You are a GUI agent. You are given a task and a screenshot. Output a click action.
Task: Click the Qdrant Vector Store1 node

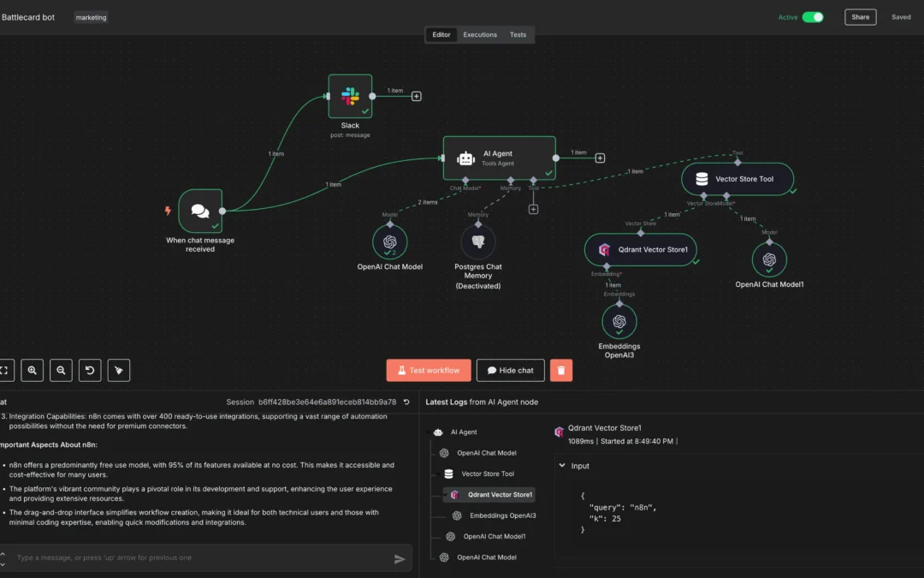[640, 250]
